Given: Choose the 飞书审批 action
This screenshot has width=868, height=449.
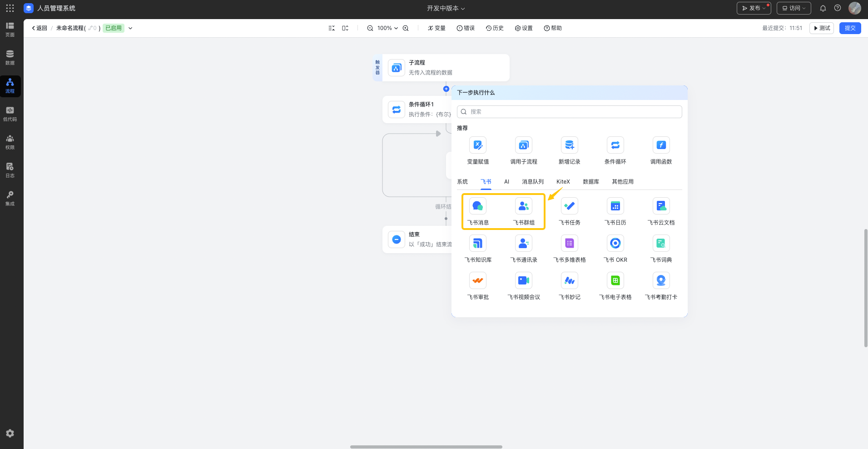Looking at the screenshot, I should pyautogui.click(x=478, y=286).
